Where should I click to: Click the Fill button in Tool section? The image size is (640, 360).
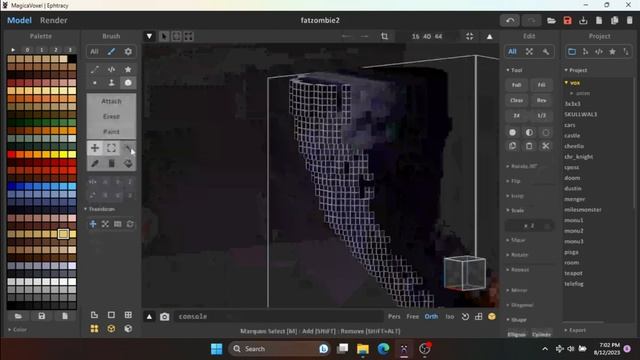click(x=542, y=85)
